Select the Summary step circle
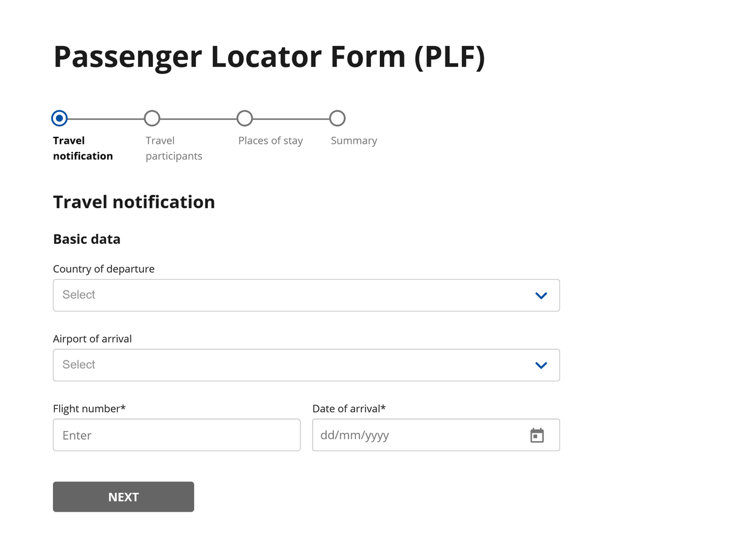This screenshot has width=756, height=559. coord(337,118)
